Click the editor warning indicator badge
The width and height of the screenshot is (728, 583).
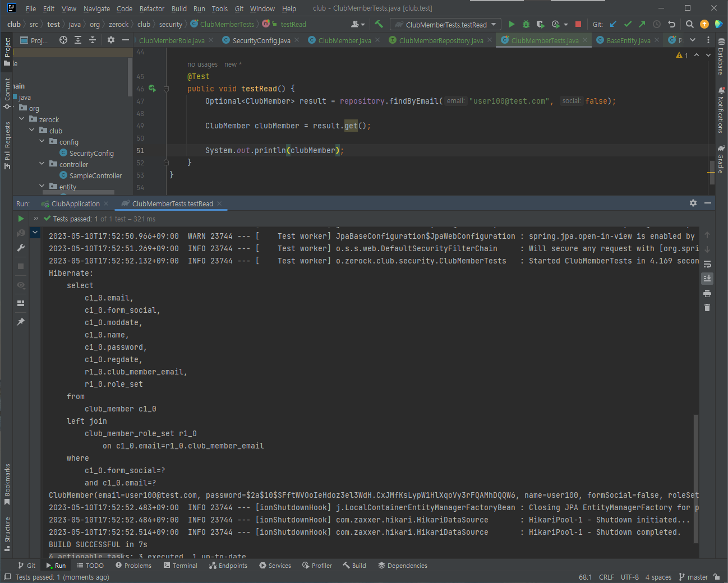click(682, 55)
